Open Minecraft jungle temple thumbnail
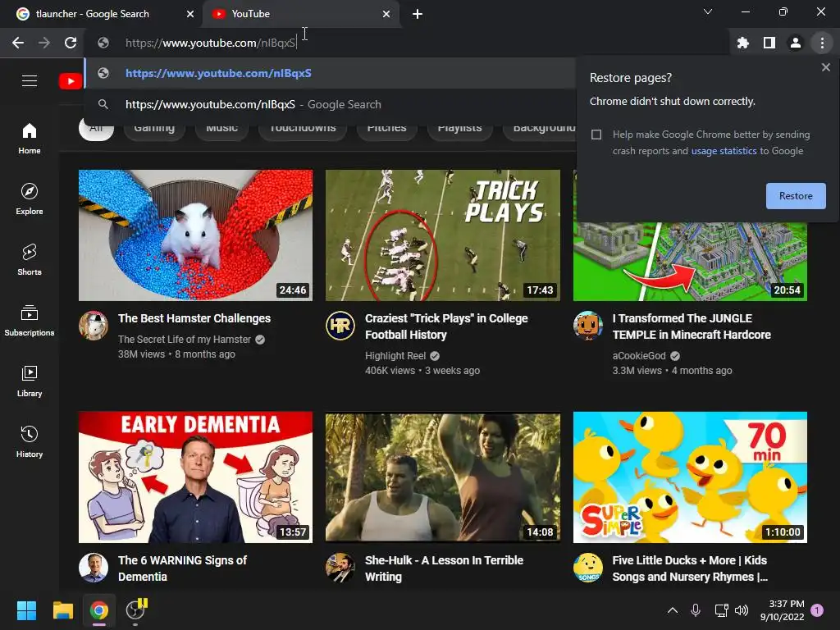The width and height of the screenshot is (840, 630). click(690, 262)
